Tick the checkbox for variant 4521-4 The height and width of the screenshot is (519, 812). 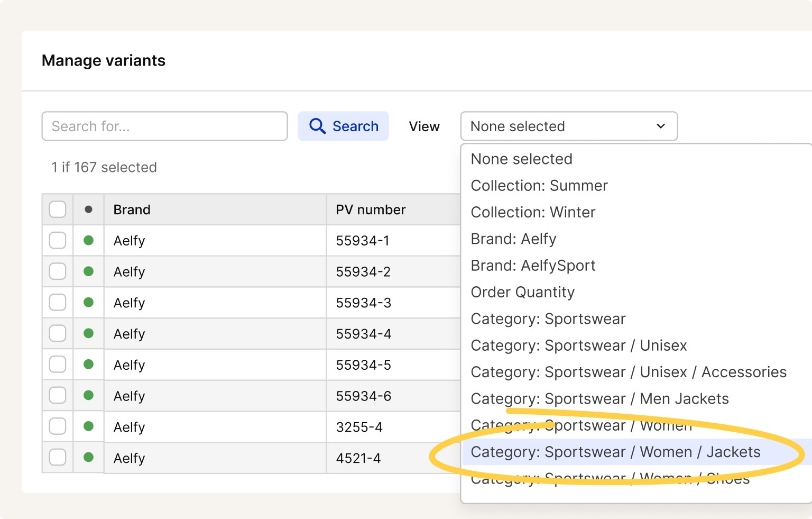58,458
